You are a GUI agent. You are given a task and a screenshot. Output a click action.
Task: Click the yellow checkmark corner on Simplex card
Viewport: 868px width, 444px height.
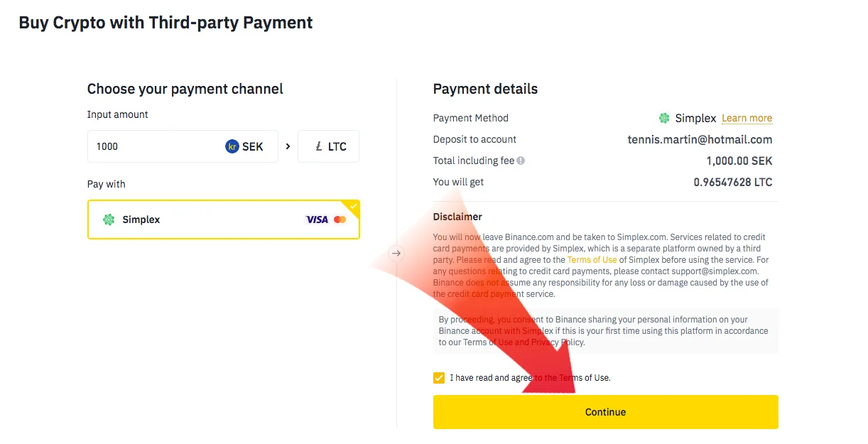354,205
